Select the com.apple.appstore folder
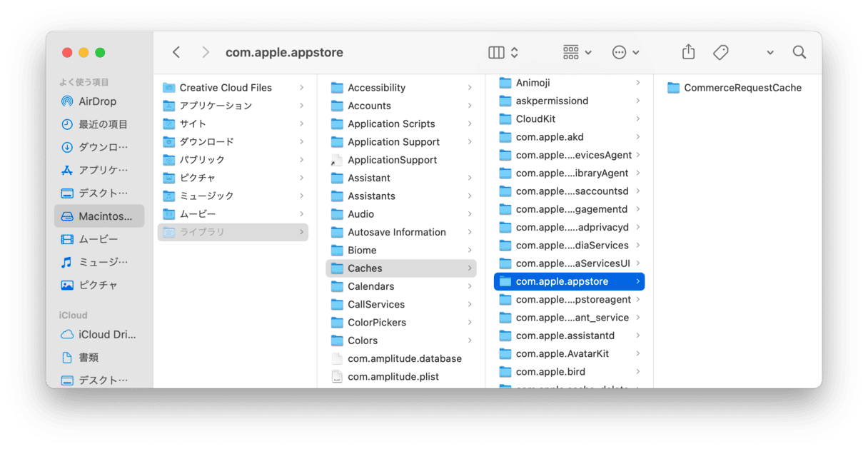868x449 pixels. tap(569, 281)
